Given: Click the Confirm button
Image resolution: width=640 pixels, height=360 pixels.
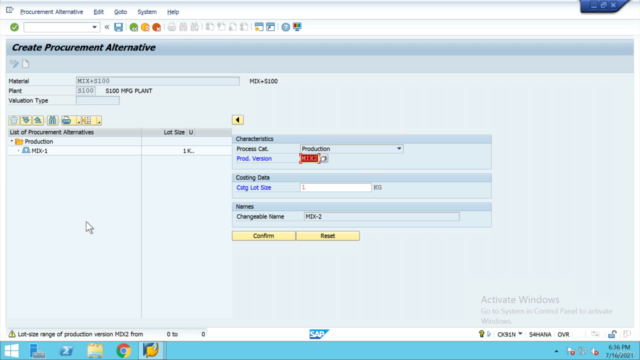Looking at the screenshot, I should (x=264, y=236).
